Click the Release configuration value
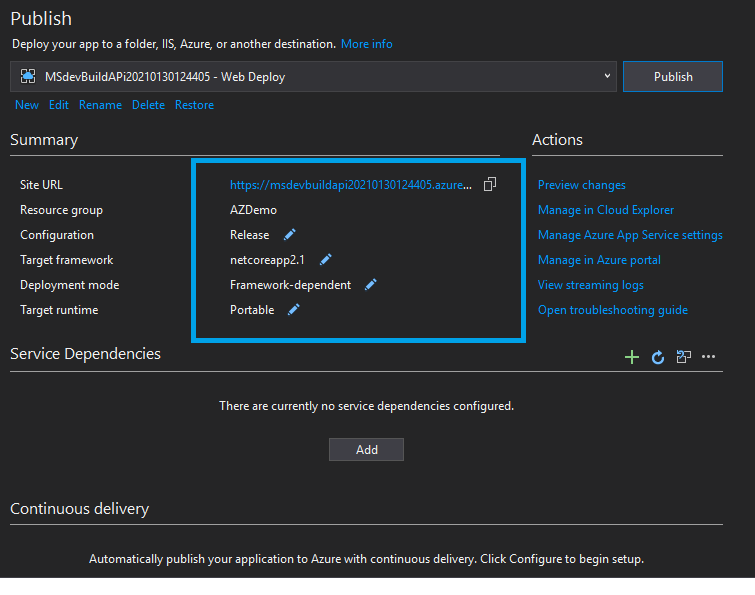Viewport: 755px width, 595px height. point(249,235)
